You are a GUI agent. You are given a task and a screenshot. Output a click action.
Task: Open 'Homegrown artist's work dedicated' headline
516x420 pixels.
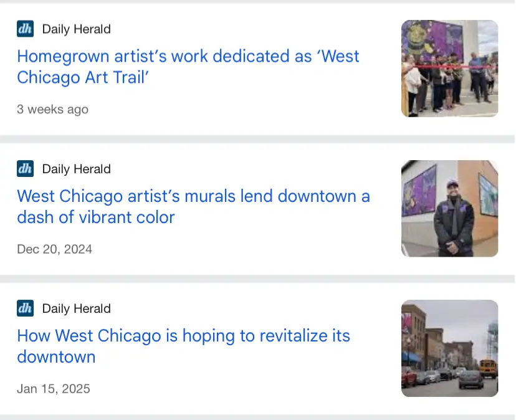(x=188, y=67)
